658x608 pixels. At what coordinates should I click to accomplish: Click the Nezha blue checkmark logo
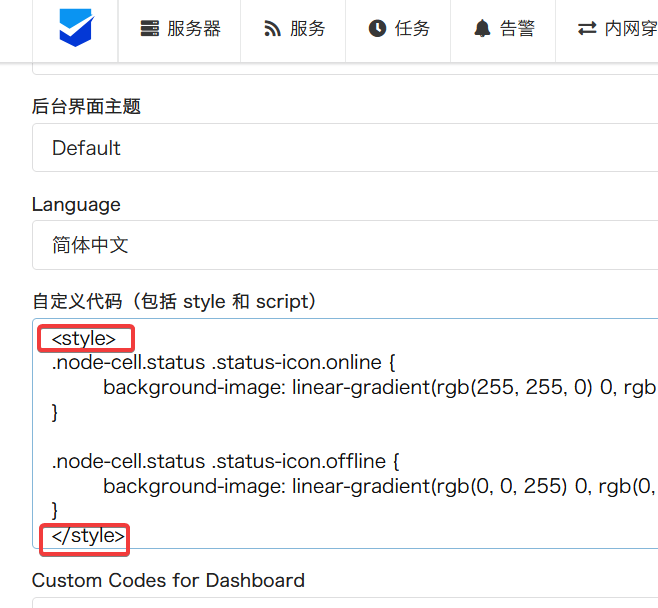point(75,29)
